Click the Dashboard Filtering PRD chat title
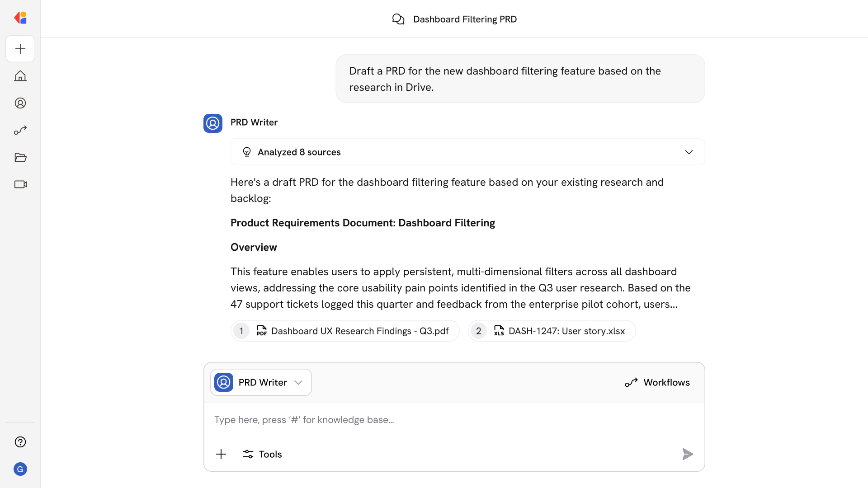Viewport: 868px width, 488px height. pyautogui.click(x=464, y=19)
